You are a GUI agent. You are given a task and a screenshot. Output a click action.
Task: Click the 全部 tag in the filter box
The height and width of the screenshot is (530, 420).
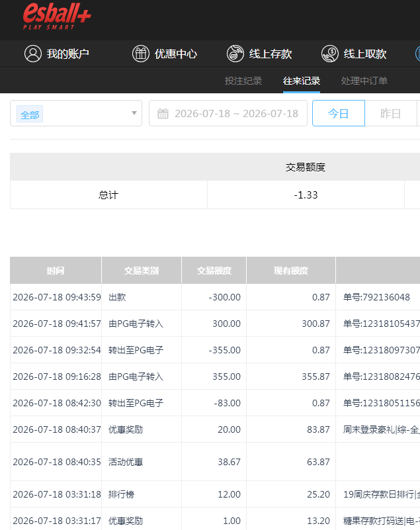[x=30, y=115]
